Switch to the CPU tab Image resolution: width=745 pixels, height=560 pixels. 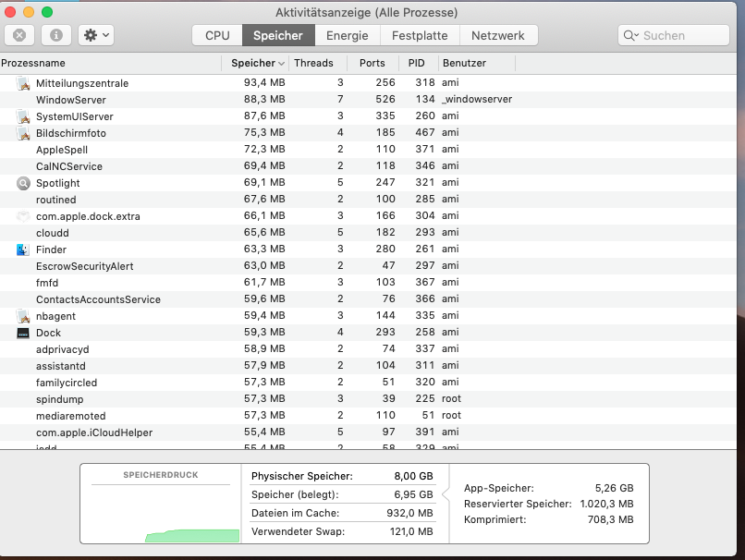coord(217,36)
